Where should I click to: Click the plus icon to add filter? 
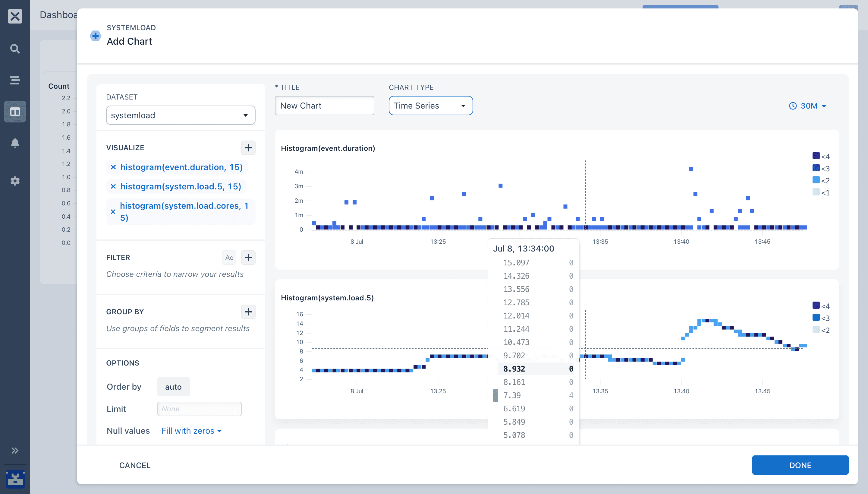click(248, 257)
